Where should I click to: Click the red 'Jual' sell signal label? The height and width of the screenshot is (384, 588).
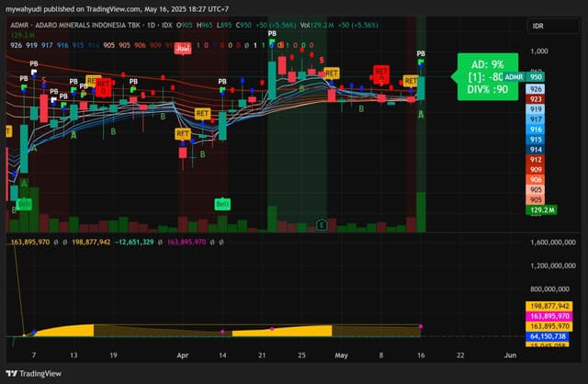pyautogui.click(x=183, y=49)
